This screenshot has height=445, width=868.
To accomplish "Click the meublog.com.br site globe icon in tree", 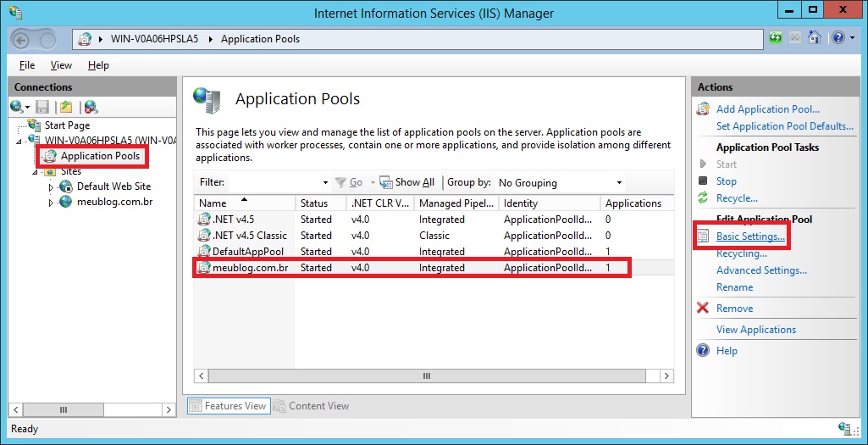I will pos(66,202).
